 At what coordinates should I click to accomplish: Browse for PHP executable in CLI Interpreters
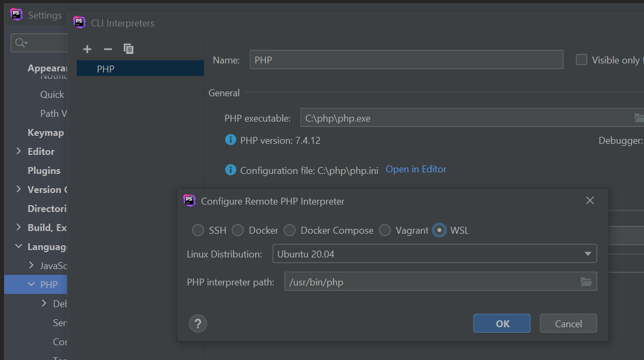[639, 118]
